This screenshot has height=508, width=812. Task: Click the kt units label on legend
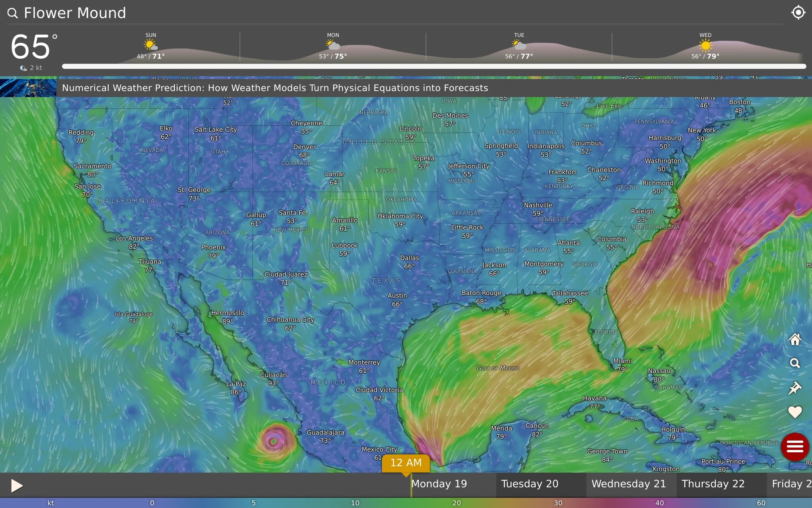(x=50, y=503)
